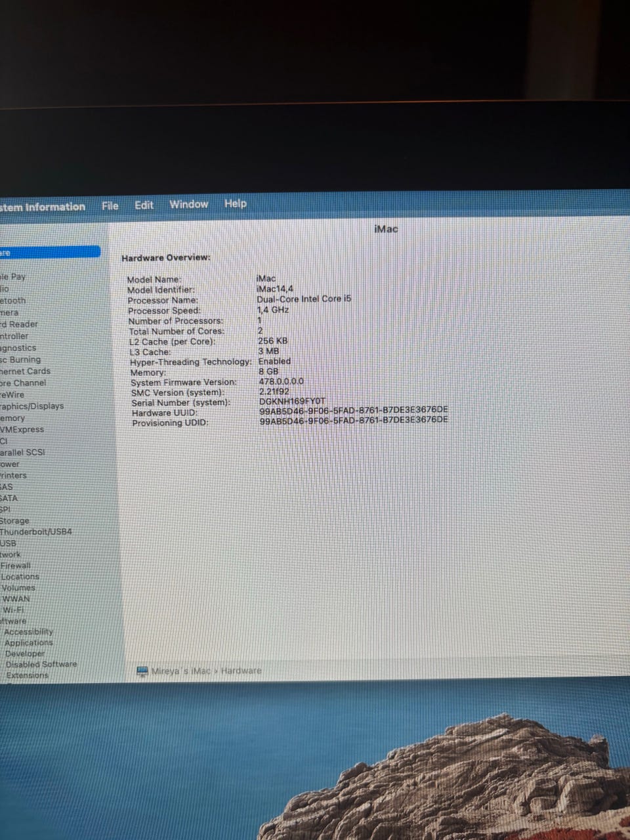Open the Window menu

188,204
